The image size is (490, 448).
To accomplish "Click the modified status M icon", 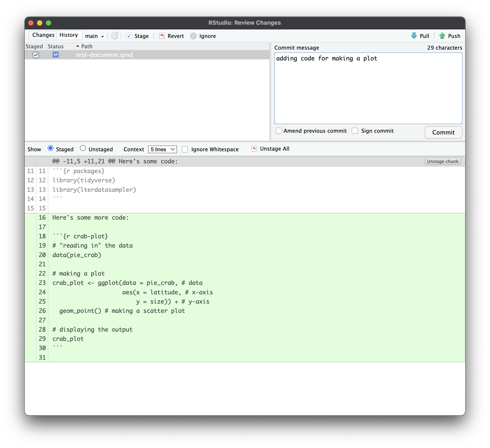I will (x=56, y=55).
